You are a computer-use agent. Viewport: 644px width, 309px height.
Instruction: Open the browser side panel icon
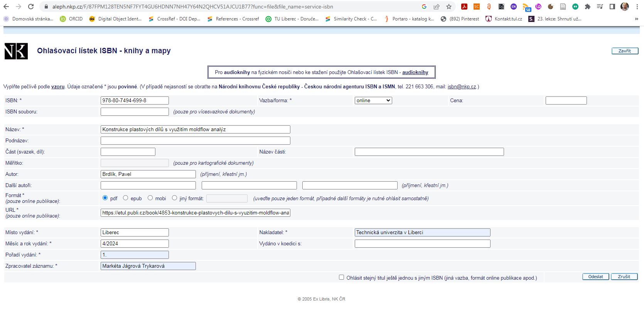[x=612, y=7]
